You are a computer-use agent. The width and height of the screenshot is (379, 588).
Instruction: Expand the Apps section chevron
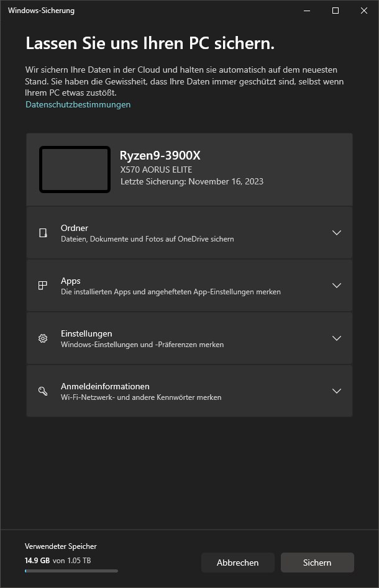tap(337, 286)
